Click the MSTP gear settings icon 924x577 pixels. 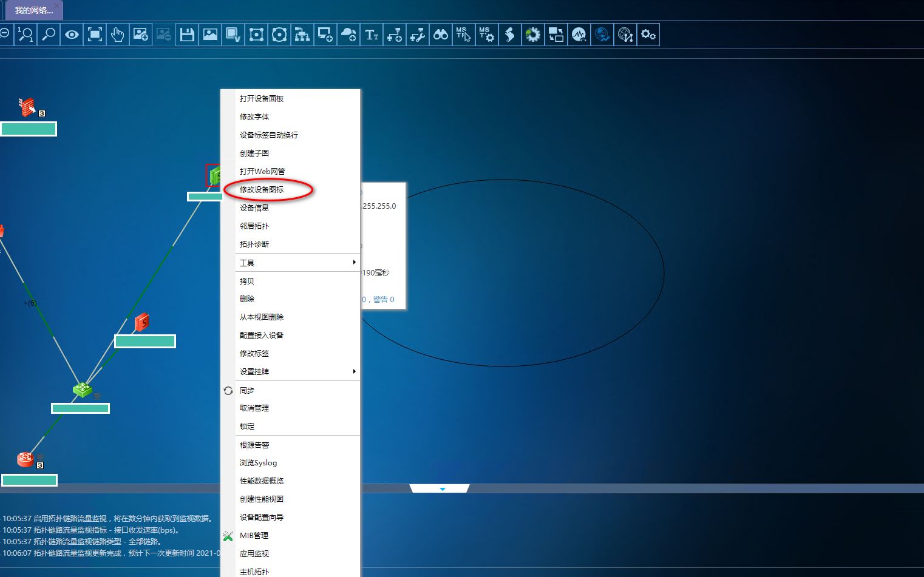click(x=487, y=35)
